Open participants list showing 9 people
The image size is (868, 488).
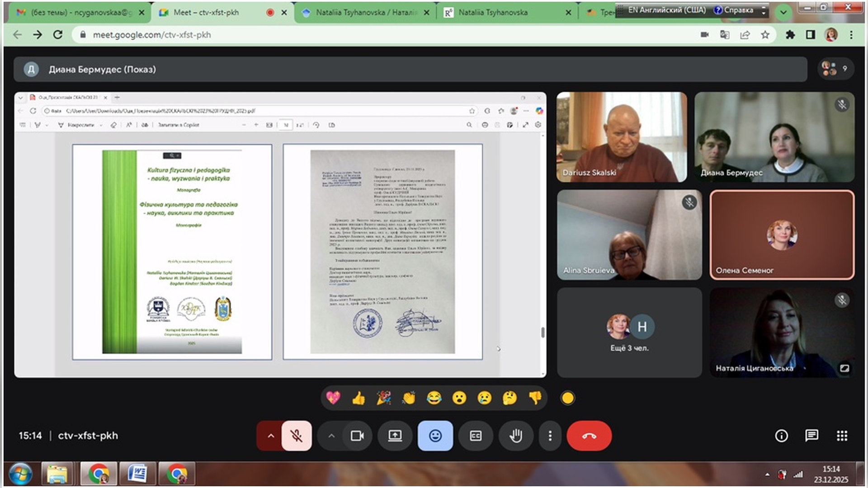(835, 69)
